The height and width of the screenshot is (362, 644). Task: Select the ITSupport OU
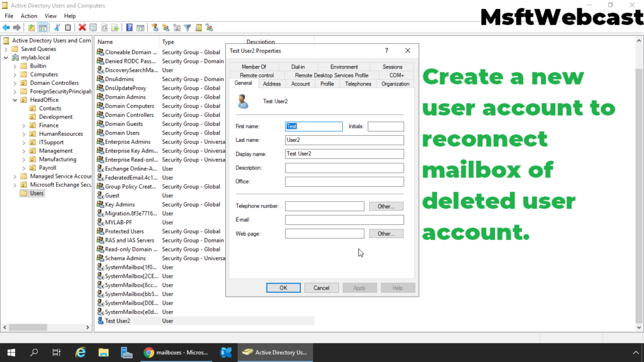(x=51, y=143)
